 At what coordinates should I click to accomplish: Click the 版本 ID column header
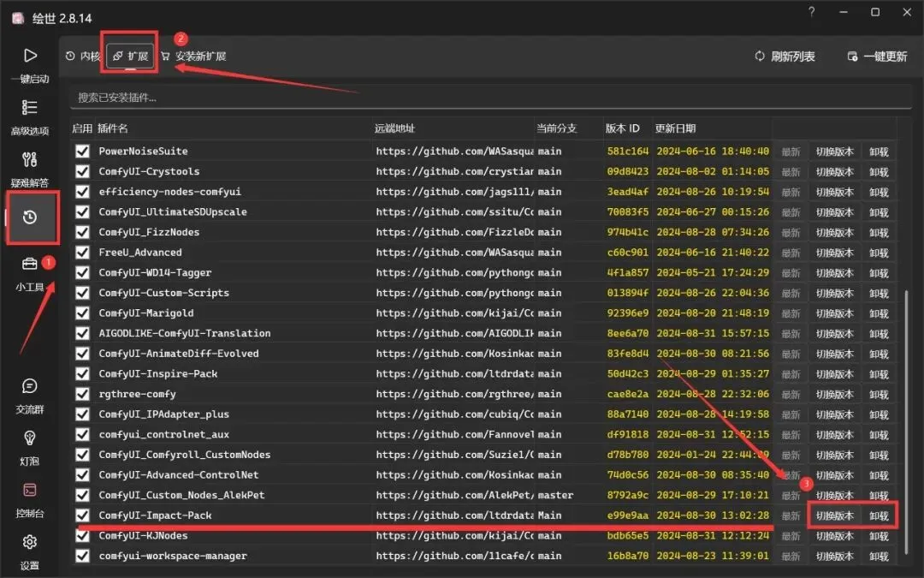click(622, 128)
